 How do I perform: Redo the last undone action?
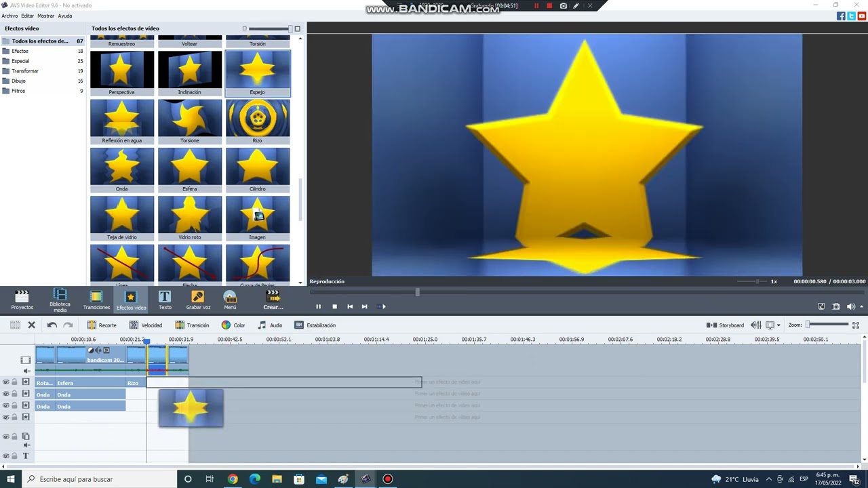point(68,325)
